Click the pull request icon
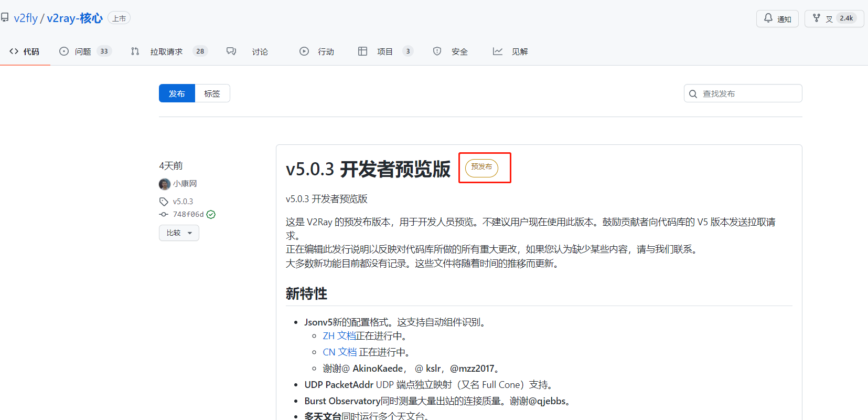The width and height of the screenshot is (868, 420). [135, 51]
